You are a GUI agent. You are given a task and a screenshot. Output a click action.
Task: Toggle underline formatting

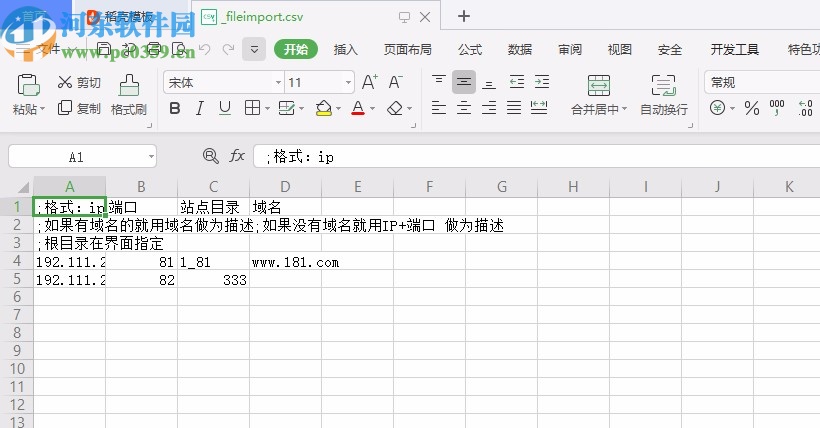point(225,108)
